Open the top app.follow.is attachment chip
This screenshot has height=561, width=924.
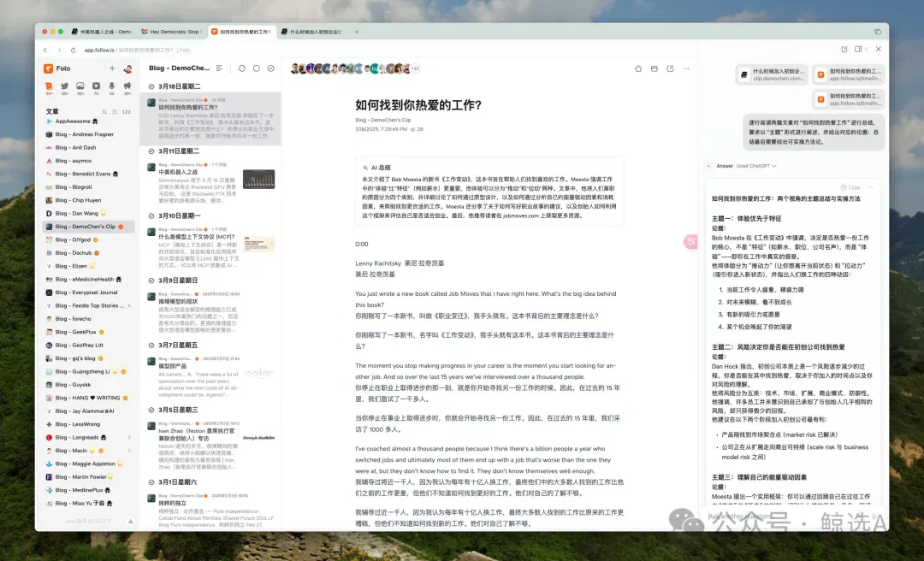coord(849,74)
